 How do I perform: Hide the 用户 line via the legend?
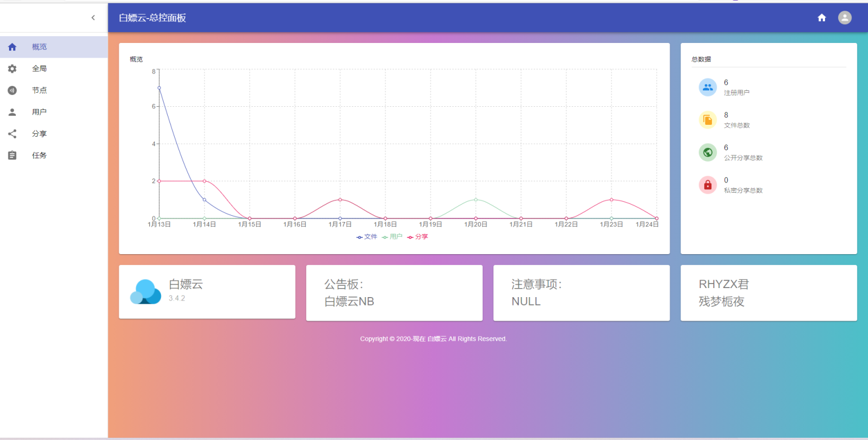pos(394,237)
